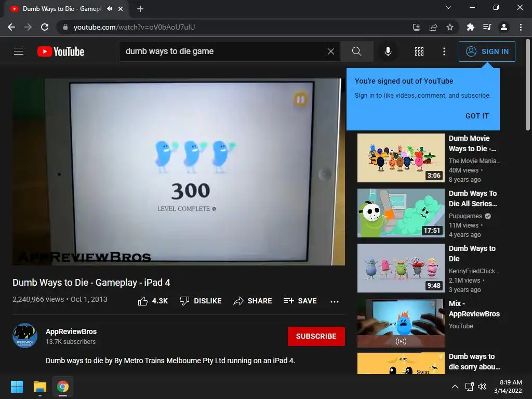Click the SIGN IN button
The image size is (532, 399).
[x=487, y=51]
